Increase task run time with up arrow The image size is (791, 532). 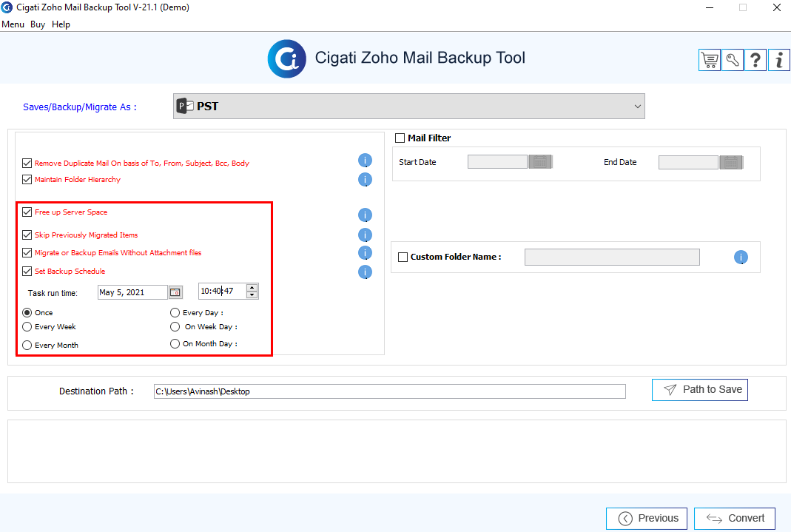(252, 288)
